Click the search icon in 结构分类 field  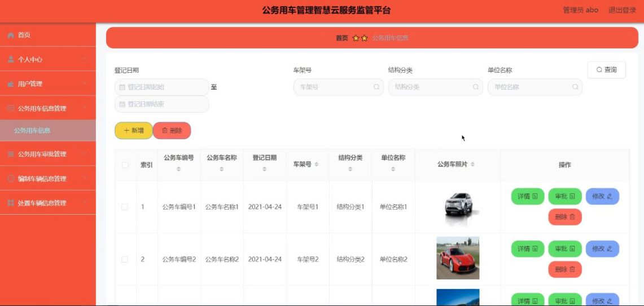tap(476, 87)
